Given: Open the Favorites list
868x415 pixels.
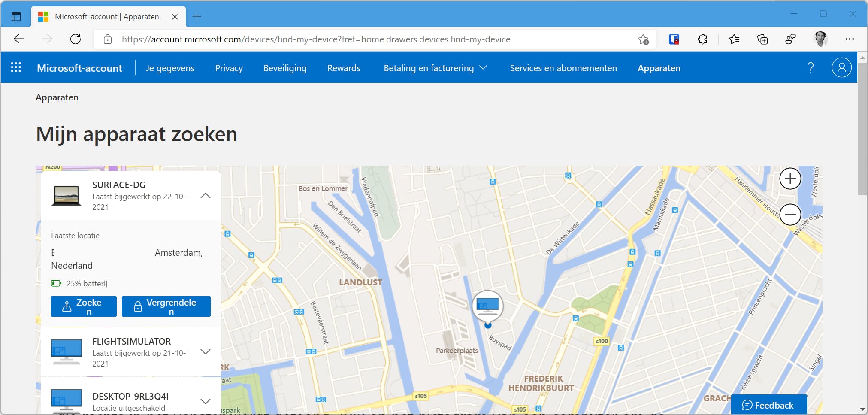Looking at the screenshot, I should coord(734,39).
